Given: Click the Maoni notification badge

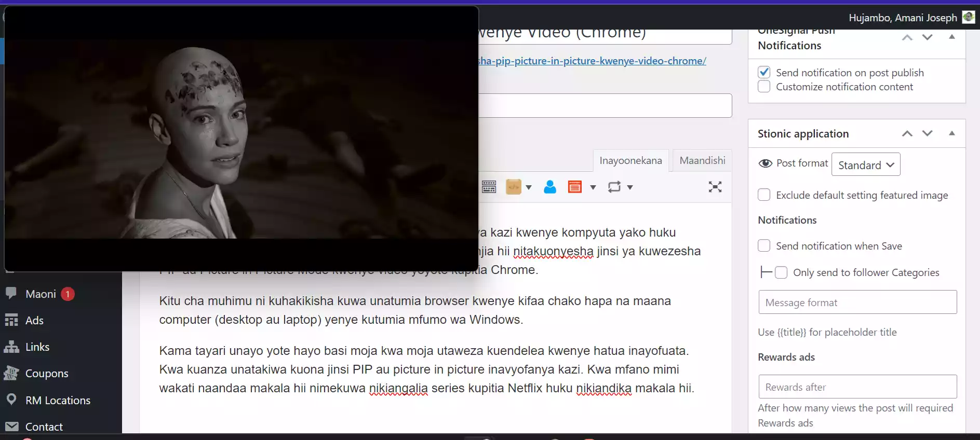Looking at the screenshot, I should [68, 294].
